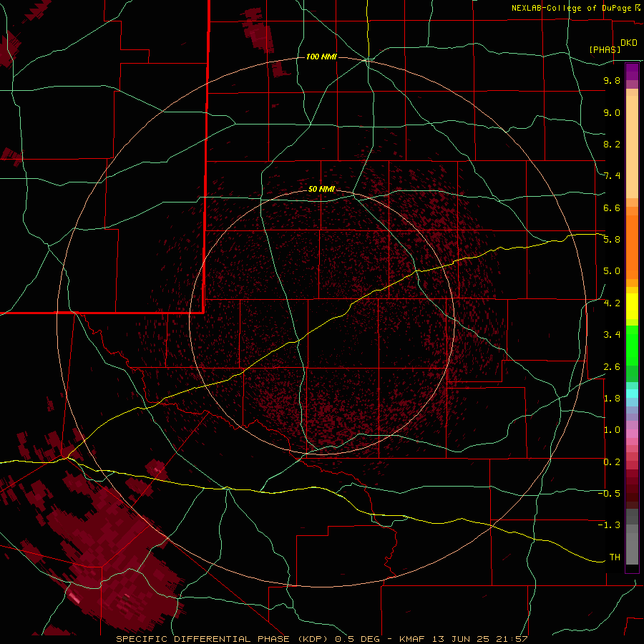This screenshot has width=644, height=644.
Task: Click the 6.6 scale value
Action: pos(612,208)
